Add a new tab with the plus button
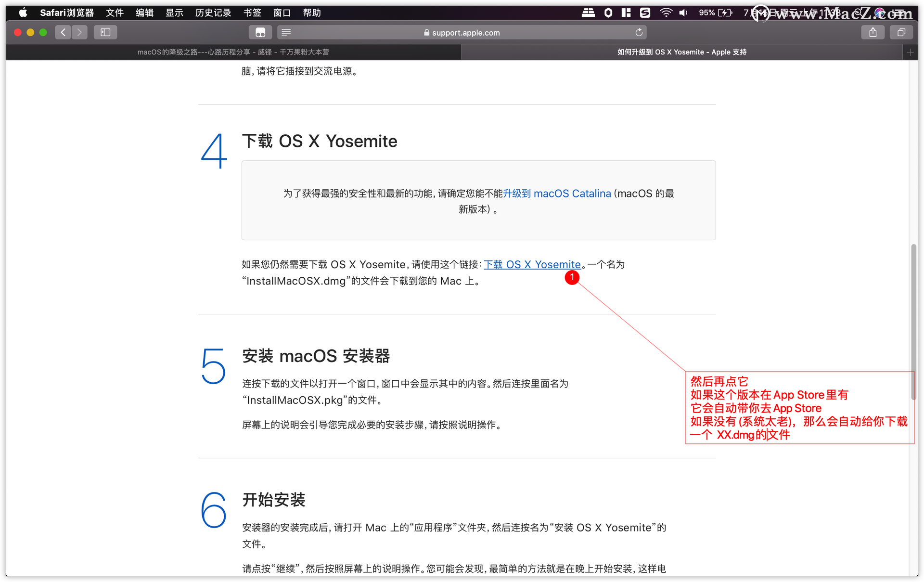Viewport: 924px width, 582px height. tap(910, 52)
